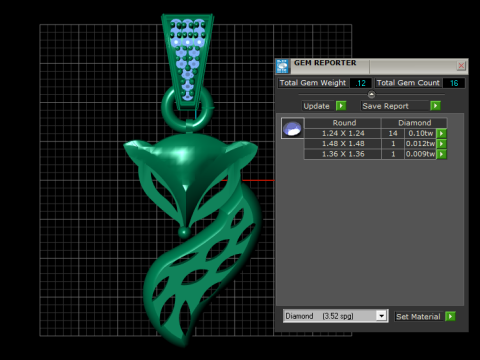Click the 0.10tw weight cell
The width and height of the screenshot is (480, 360).
421,133
